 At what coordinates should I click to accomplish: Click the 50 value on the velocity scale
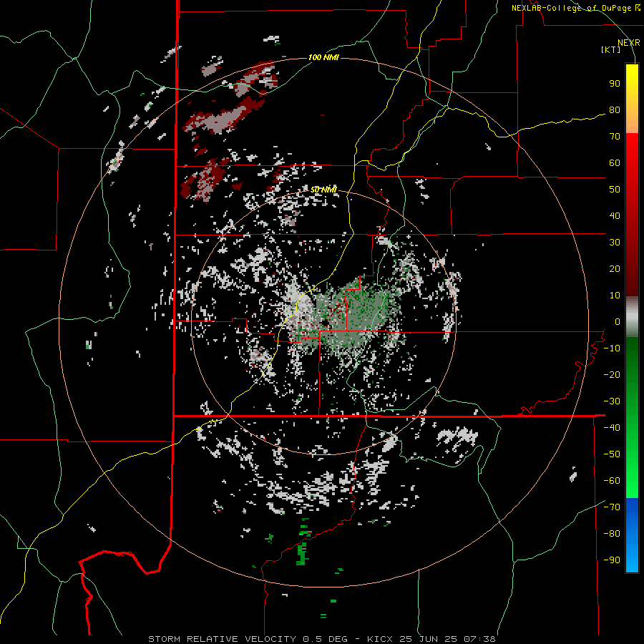[x=615, y=190]
